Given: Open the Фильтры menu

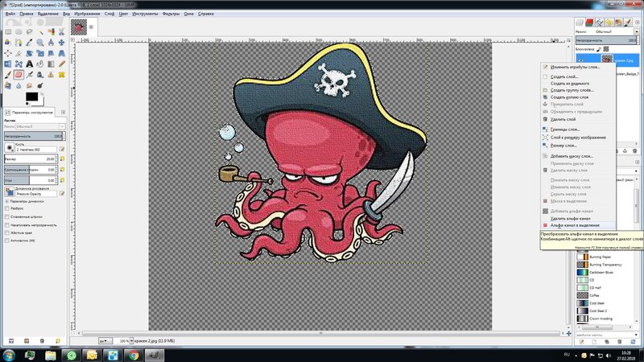Looking at the screenshot, I should pos(171,14).
